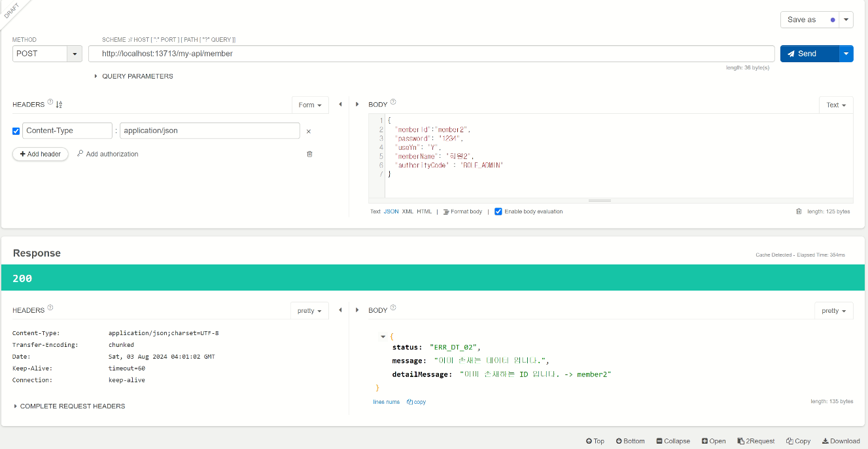This screenshot has height=449, width=868.
Task: Open the Save as dropdown arrow
Action: click(x=846, y=20)
